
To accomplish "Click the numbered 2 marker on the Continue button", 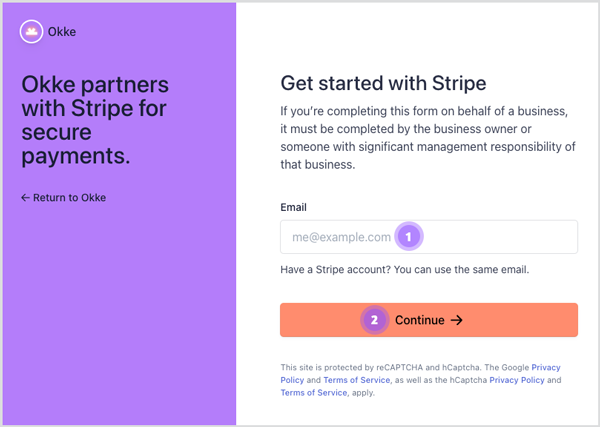I will [x=374, y=320].
